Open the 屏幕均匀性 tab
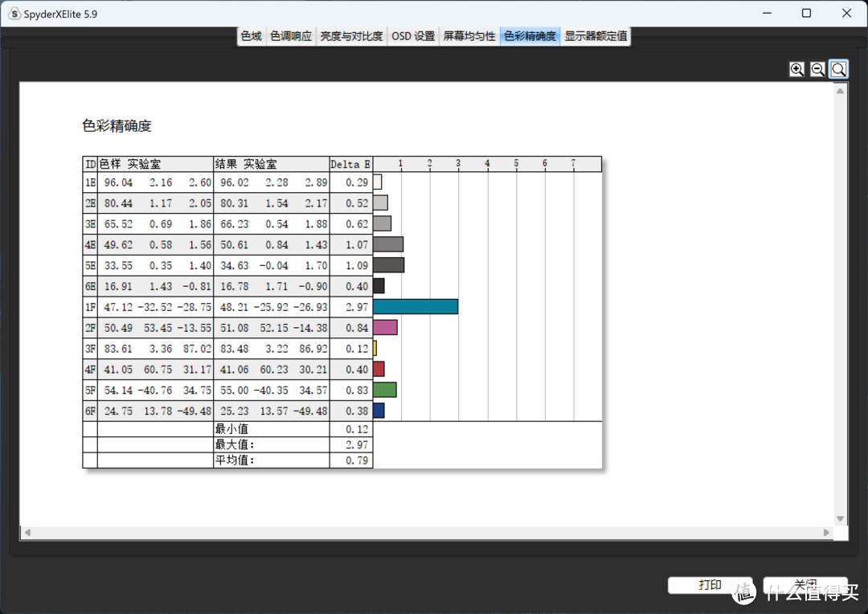The image size is (868, 614). 469,36
